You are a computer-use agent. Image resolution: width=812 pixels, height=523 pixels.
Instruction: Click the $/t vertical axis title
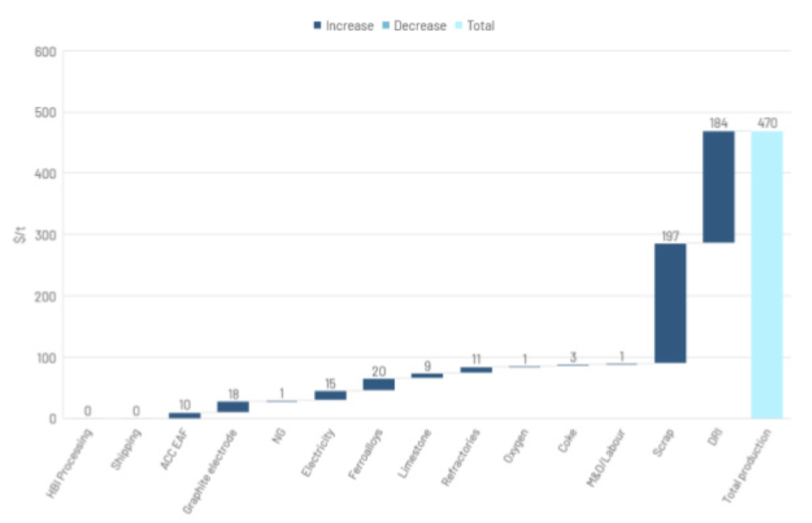pyautogui.click(x=27, y=234)
